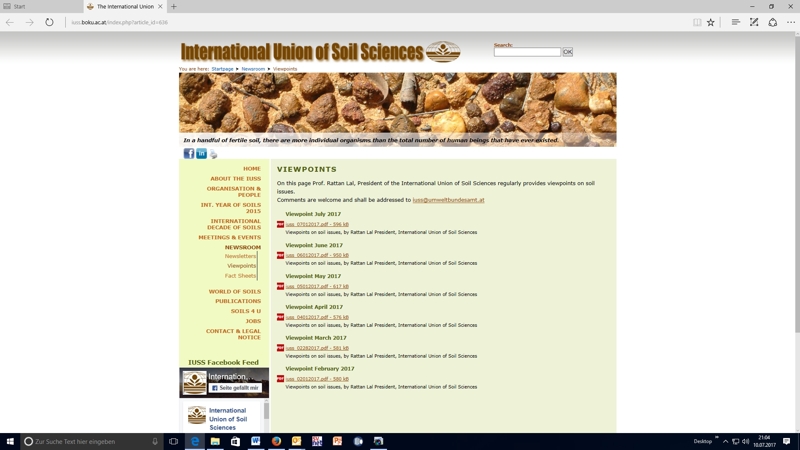Click the Facebook share icon
Viewport: 800px width, 450px height.
(188, 154)
